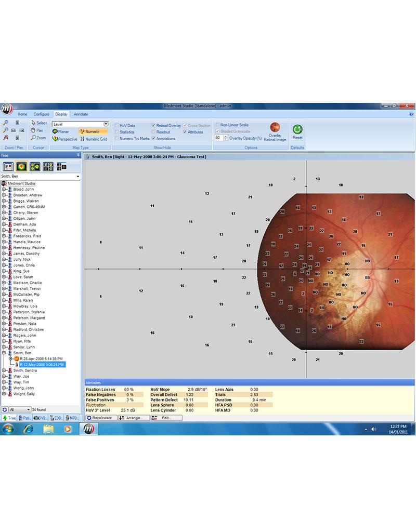Viewport: 416px width, 532px height.
Task: Click the top magnifier in Zoom / Pan group
Action: (x=6, y=123)
